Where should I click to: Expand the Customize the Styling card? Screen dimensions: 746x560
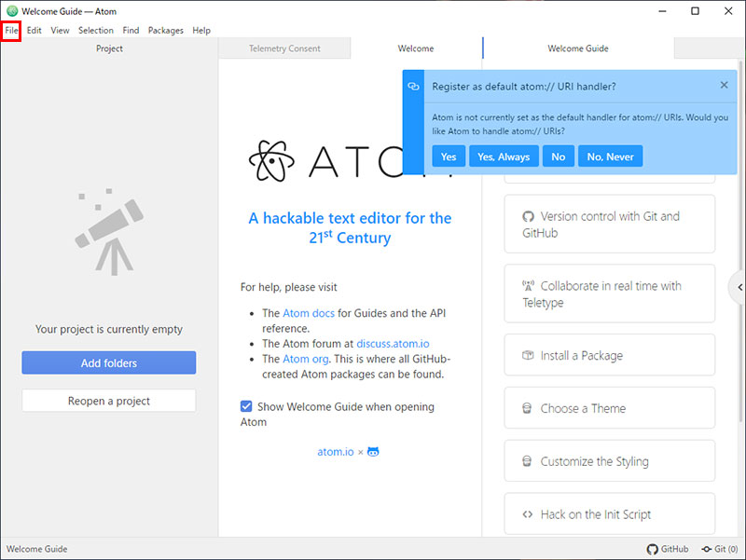coord(610,461)
